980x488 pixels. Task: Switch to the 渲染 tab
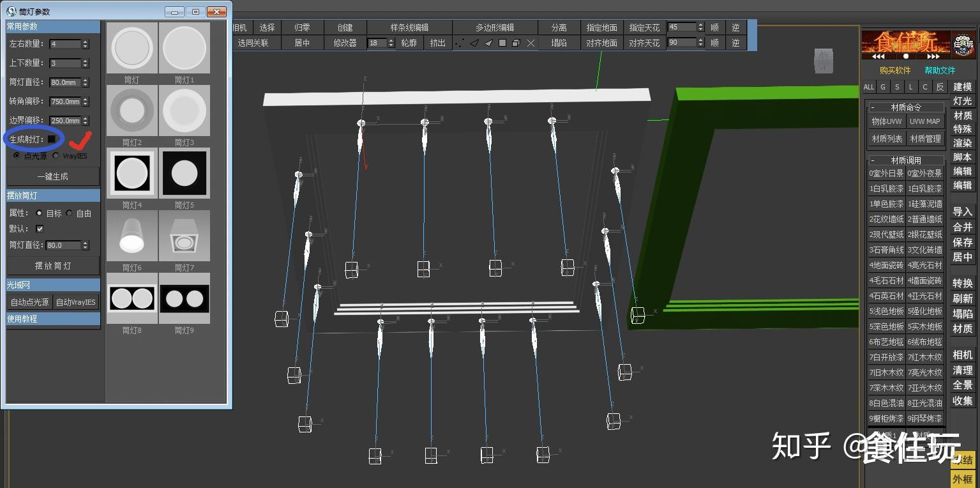coord(962,143)
